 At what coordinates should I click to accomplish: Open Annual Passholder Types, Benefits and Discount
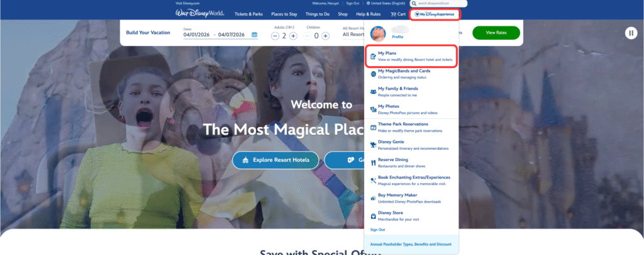click(411, 244)
